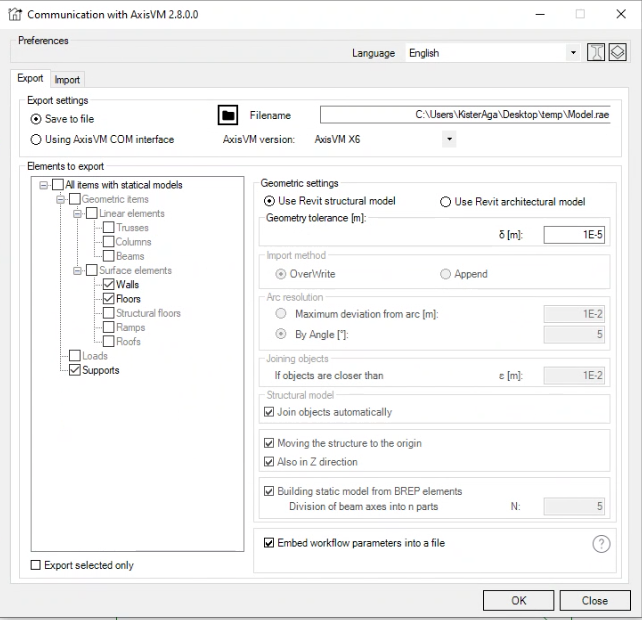Open the question mark help icon
This screenshot has width=642, height=620.
click(x=601, y=544)
